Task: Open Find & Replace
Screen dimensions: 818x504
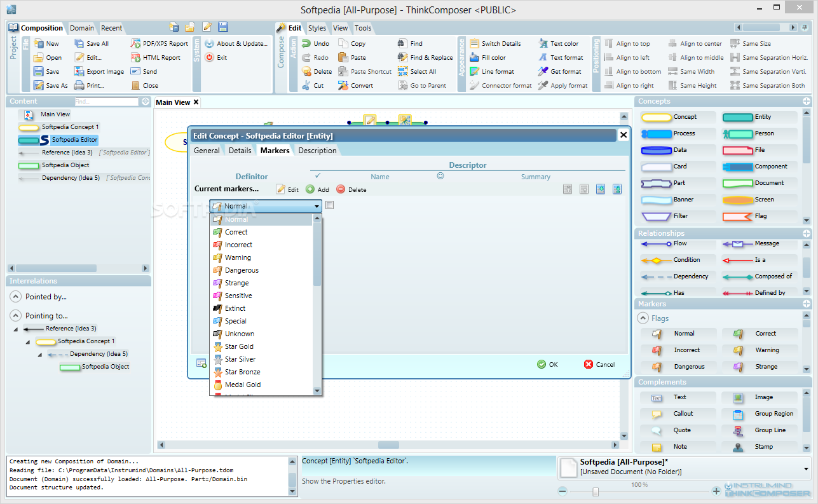Action: click(425, 58)
